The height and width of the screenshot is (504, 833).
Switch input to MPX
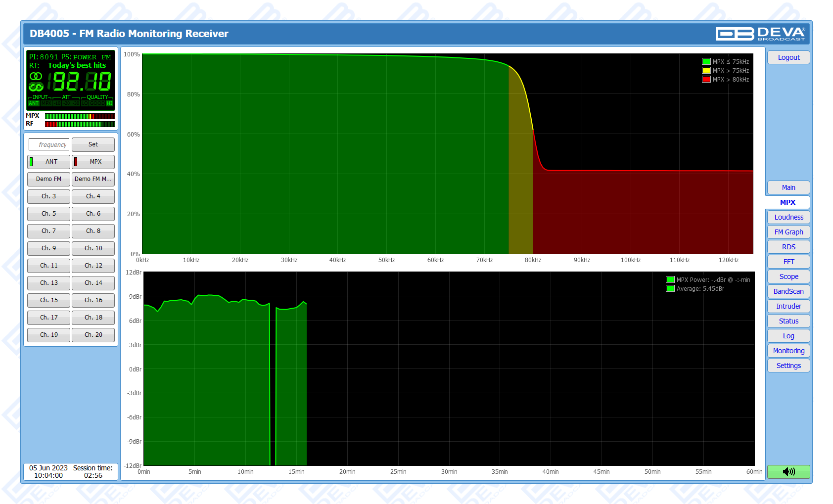[93, 162]
